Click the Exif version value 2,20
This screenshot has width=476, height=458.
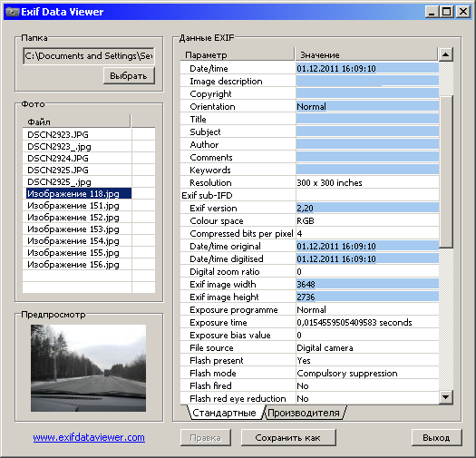pos(367,208)
